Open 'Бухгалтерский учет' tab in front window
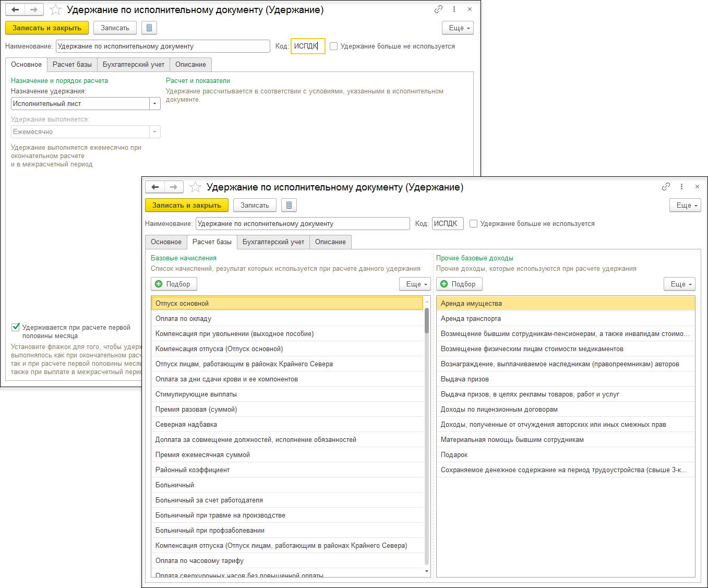Viewport: 708px width, 588px height. pos(273,242)
